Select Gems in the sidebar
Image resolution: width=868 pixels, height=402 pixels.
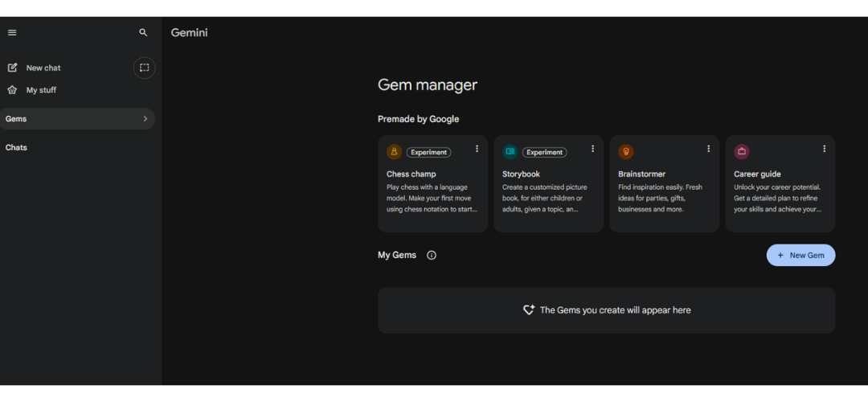[77, 118]
